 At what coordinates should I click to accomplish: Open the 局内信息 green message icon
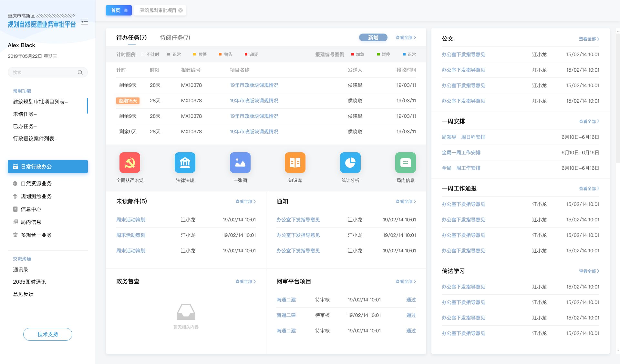pos(405,163)
